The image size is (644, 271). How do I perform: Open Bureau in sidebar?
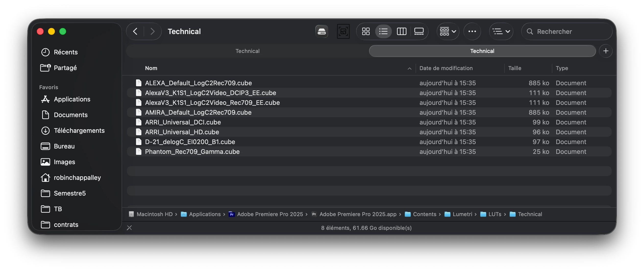tap(76, 146)
